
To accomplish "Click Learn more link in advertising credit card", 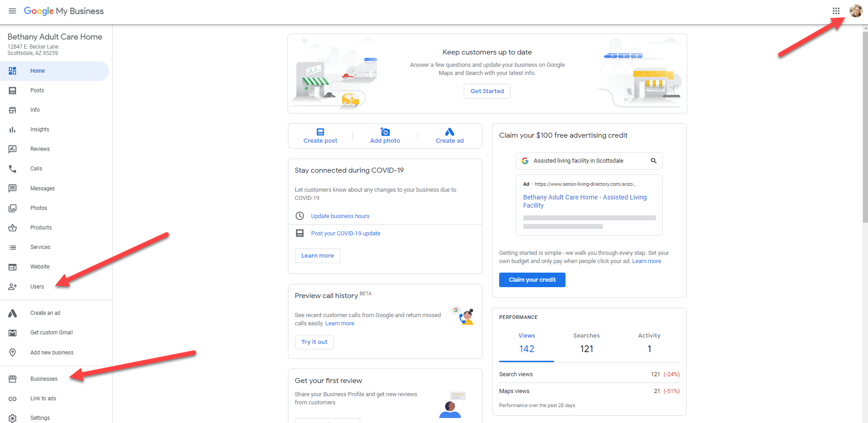I will pyautogui.click(x=646, y=261).
